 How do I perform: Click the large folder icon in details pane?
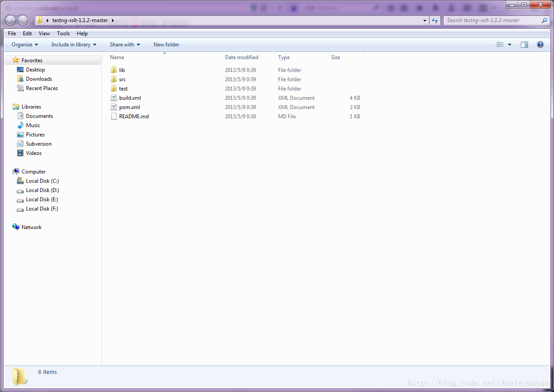coord(20,377)
